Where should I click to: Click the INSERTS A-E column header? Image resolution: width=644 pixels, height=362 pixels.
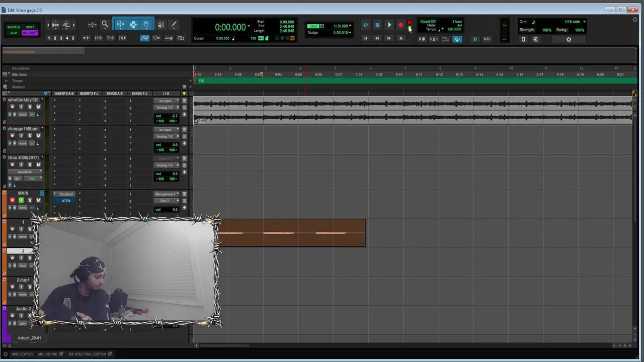[64, 94]
